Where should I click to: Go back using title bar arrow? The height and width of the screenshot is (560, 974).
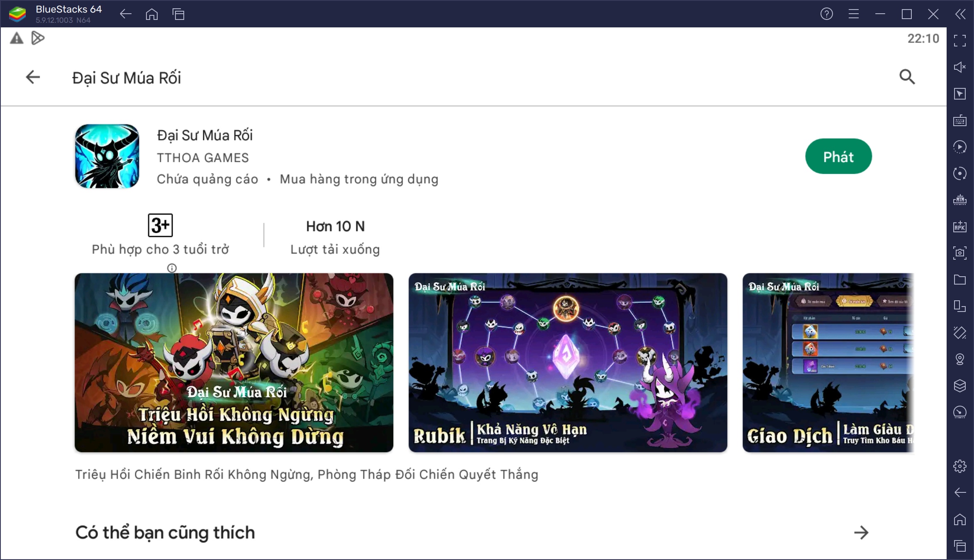click(125, 14)
